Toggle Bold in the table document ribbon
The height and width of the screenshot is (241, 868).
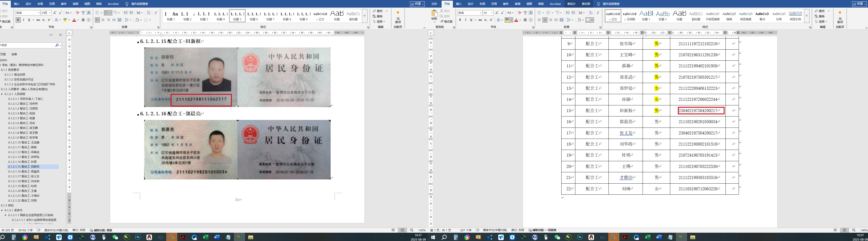coord(460,20)
